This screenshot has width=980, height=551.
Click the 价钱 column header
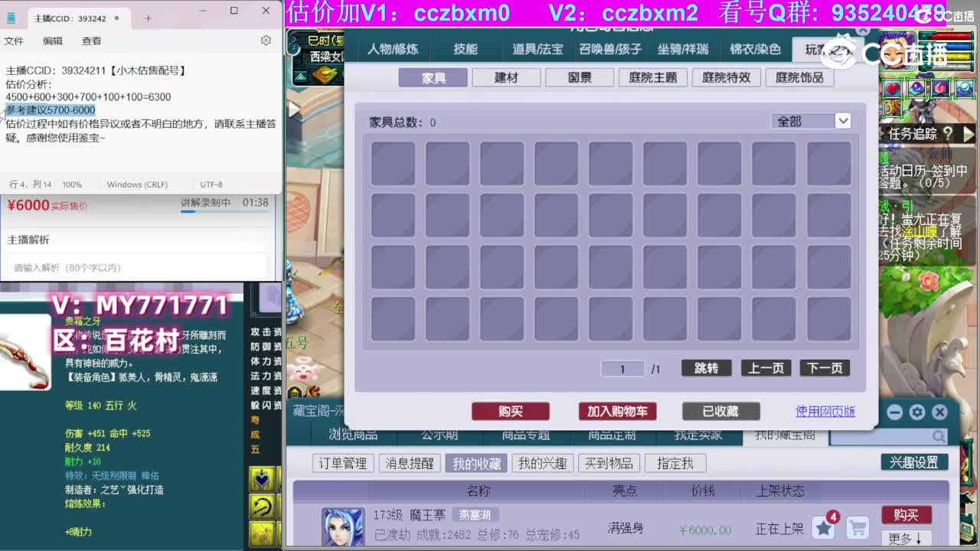[703, 491]
